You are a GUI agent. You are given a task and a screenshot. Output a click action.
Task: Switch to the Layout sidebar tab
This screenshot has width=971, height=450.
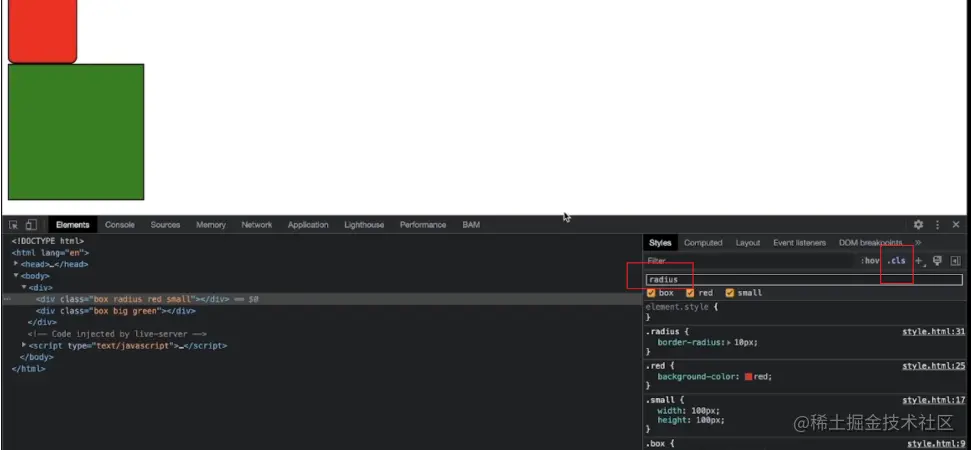click(x=747, y=243)
